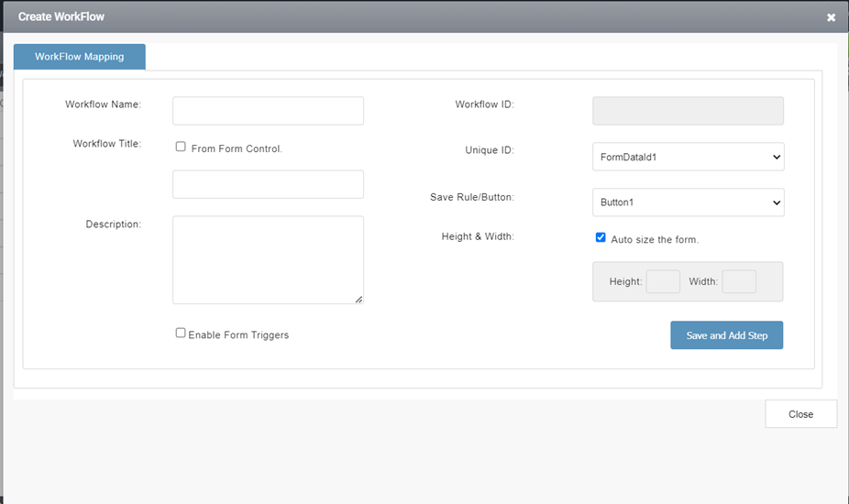The image size is (849, 504).
Task: Grab the Description box resize handle
Action: 358,299
